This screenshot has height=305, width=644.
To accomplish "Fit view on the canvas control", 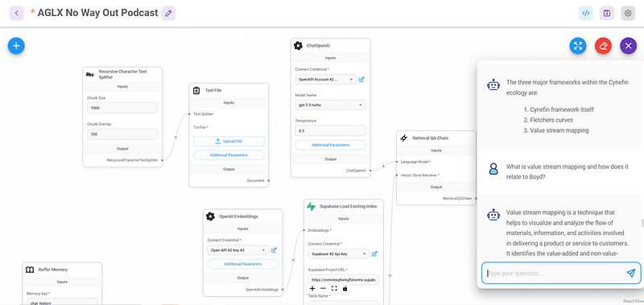I will tap(334, 289).
